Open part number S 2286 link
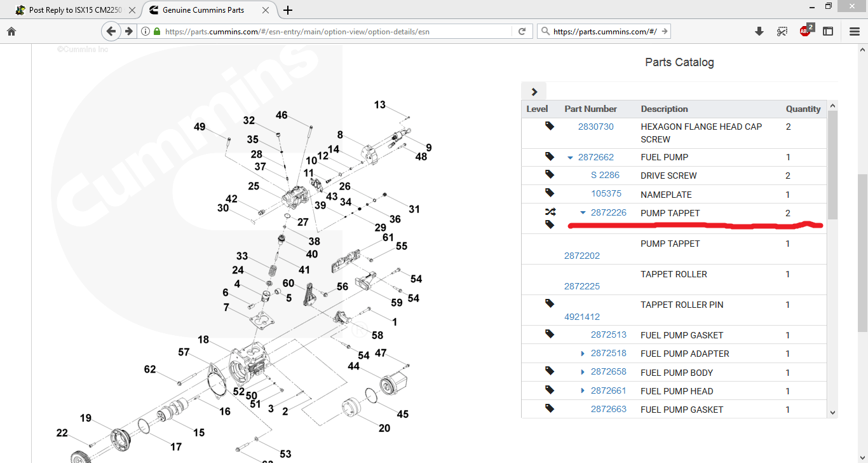 click(605, 175)
